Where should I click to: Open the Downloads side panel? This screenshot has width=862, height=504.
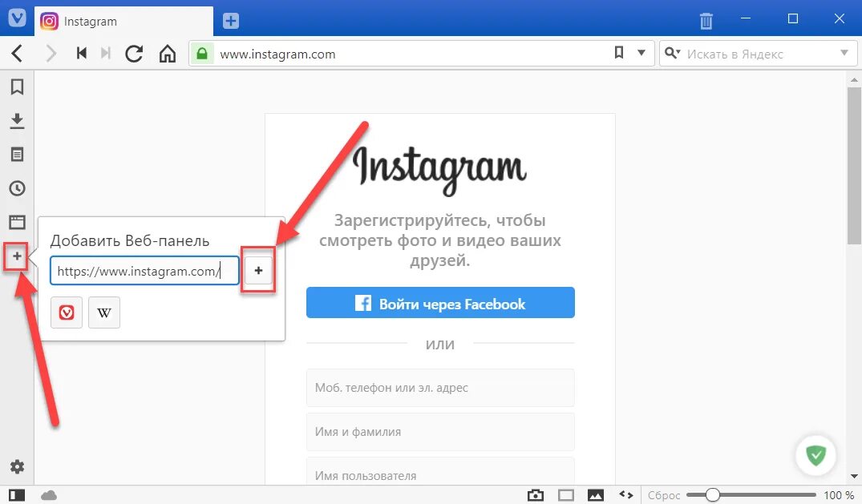[x=17, y=120]
